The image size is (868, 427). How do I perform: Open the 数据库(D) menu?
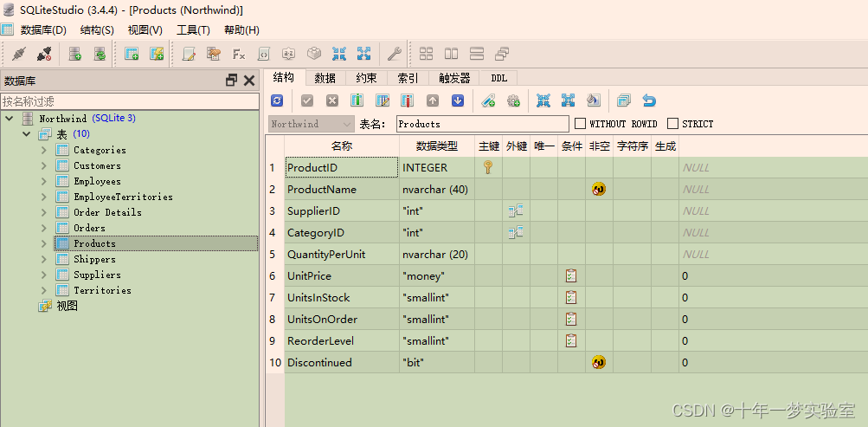click(43, 30)
